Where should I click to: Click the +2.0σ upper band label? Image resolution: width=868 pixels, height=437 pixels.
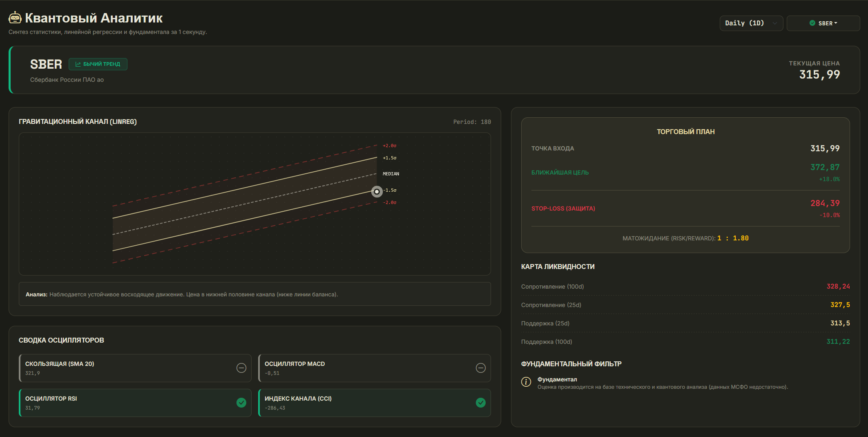point(389,146)
